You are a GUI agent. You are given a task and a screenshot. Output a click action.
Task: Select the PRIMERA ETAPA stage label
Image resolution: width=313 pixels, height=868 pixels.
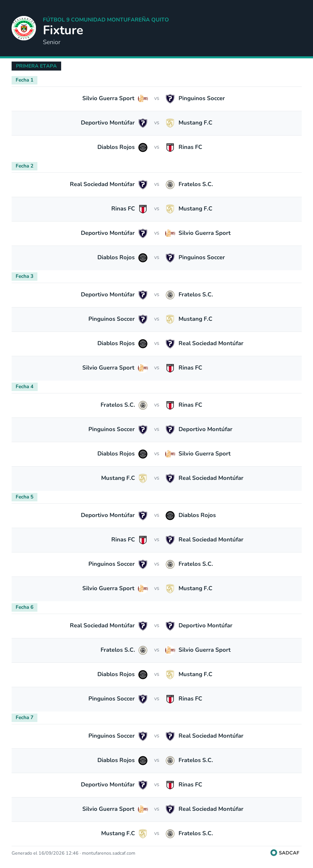(36, 66)
